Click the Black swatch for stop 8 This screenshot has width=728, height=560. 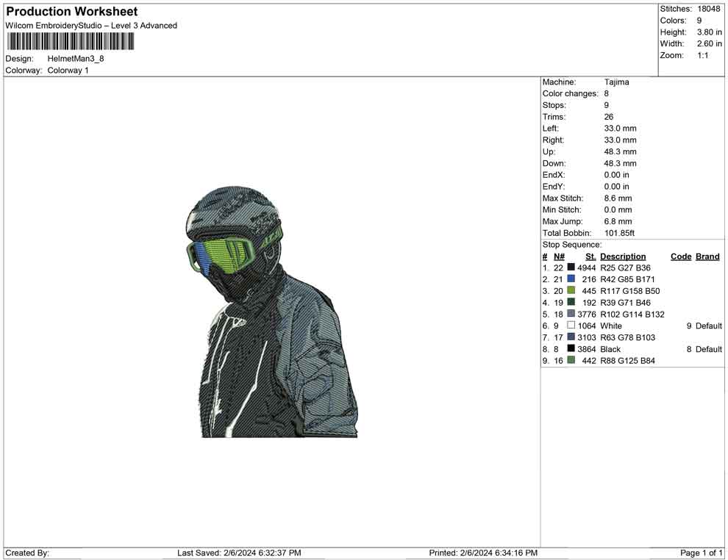(571, 349)
